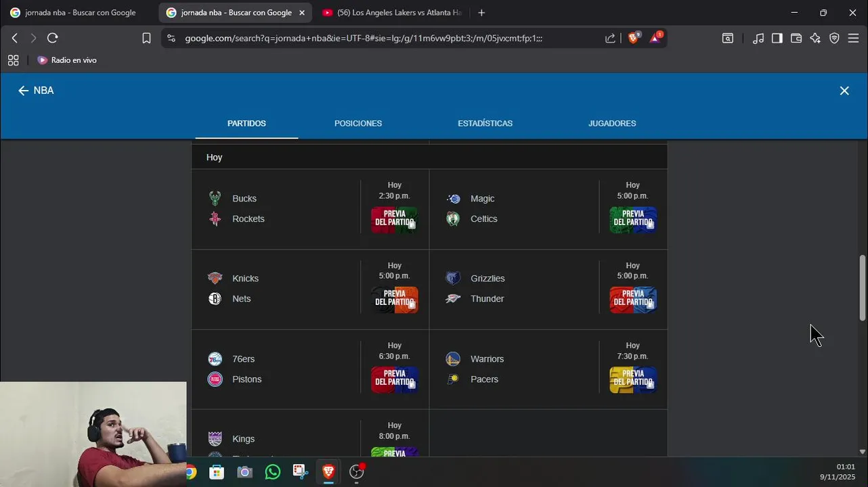The height and width of the screenshot is (487, 868).
Task: Select the JUGADORES tab
Action: (x=612, y=123)
